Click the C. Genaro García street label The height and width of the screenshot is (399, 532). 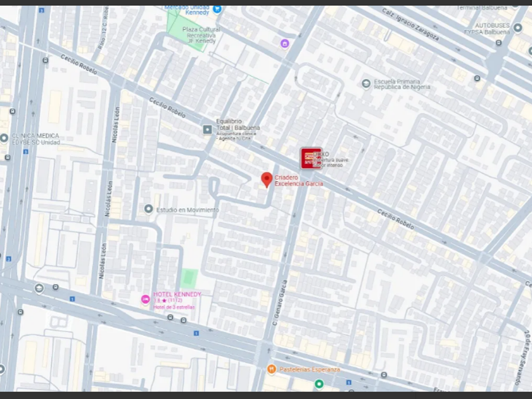click(x=280, y=303)
